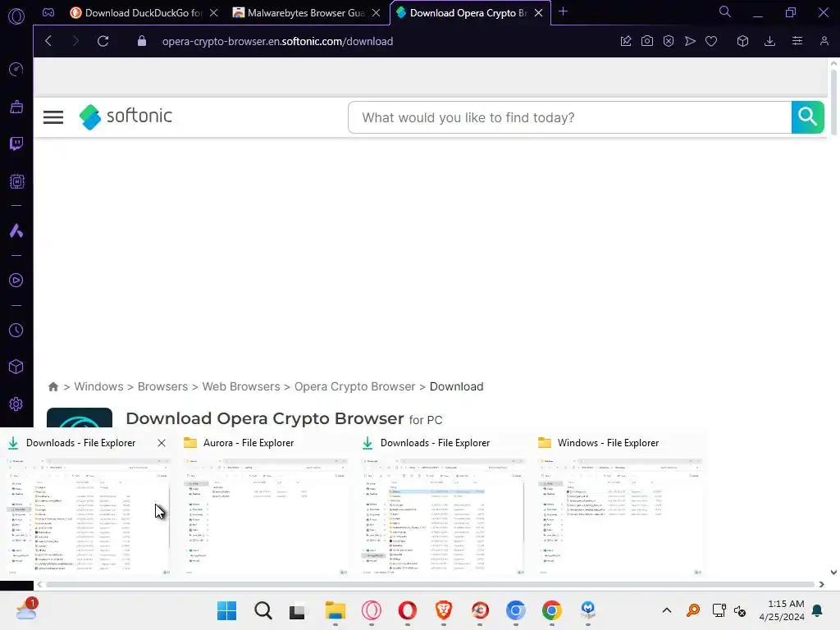Image resolution: width=840 pixels, height=630 pixels.
Task: Open the Softonic hamburger menu
Action: tap(53, 116)
